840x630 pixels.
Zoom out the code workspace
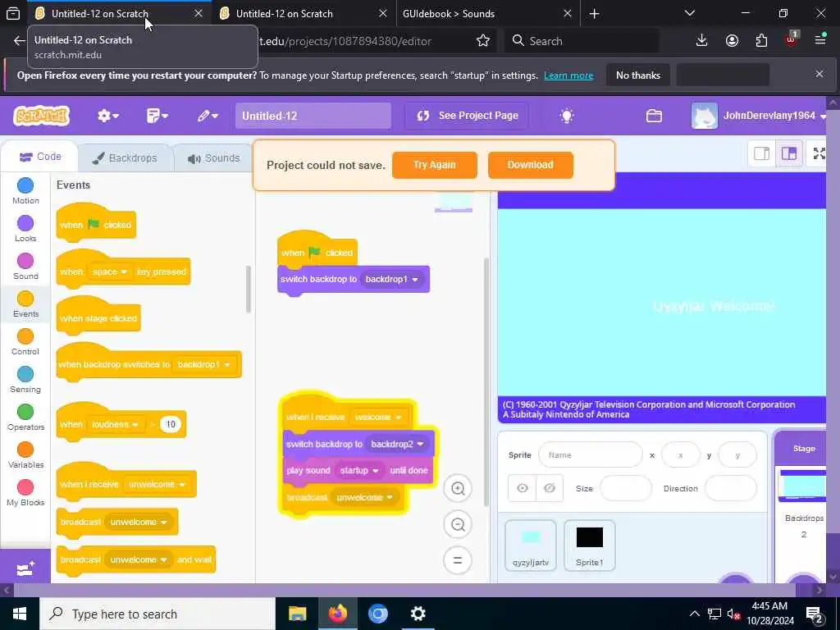[x=458, y=524]
